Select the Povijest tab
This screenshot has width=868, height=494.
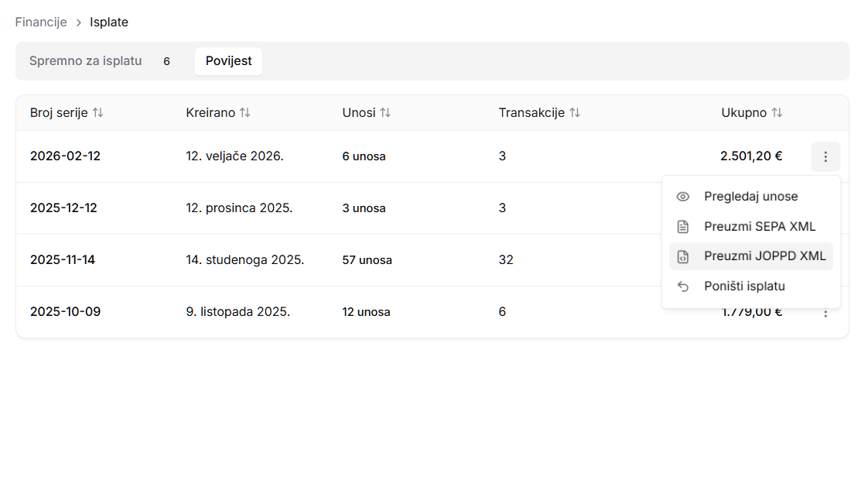[228, 61]
